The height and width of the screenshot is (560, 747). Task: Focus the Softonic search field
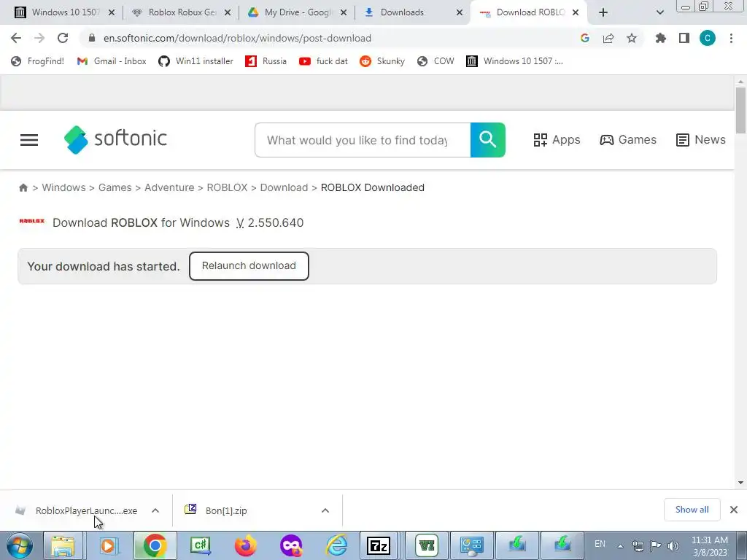(x=363, y=140)
